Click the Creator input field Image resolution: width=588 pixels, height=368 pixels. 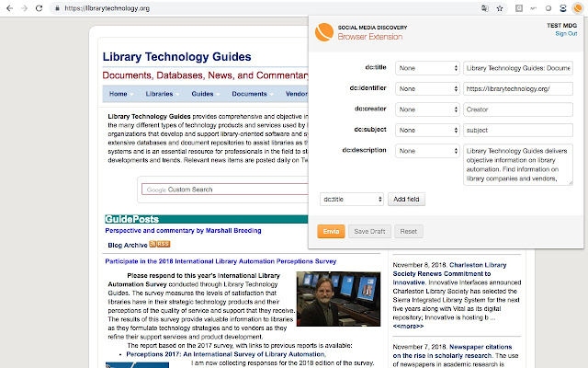(518, 109)
